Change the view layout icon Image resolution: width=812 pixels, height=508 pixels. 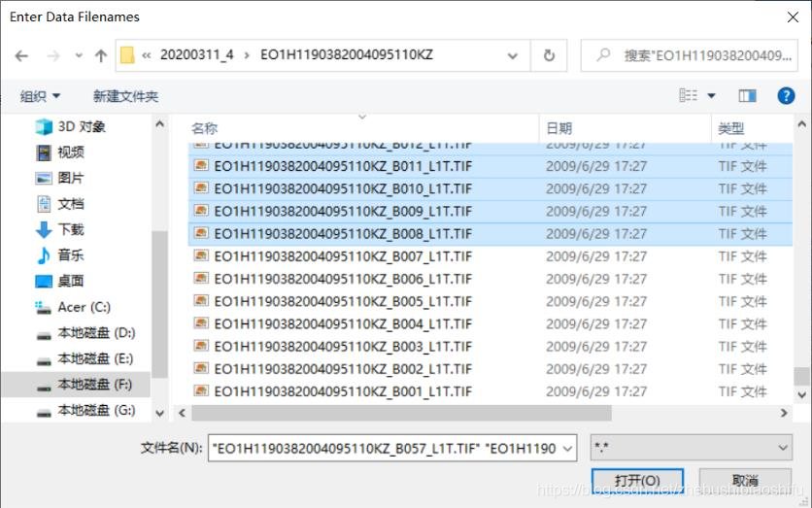coord(689,95)
